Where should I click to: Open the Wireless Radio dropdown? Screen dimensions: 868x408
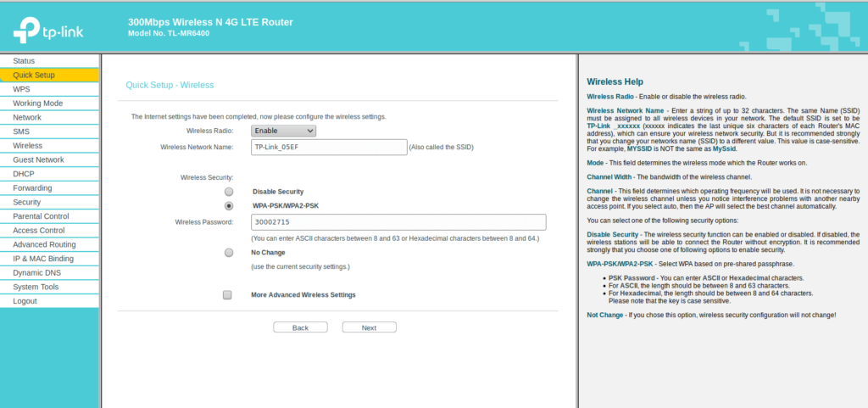tap(283, 131)
